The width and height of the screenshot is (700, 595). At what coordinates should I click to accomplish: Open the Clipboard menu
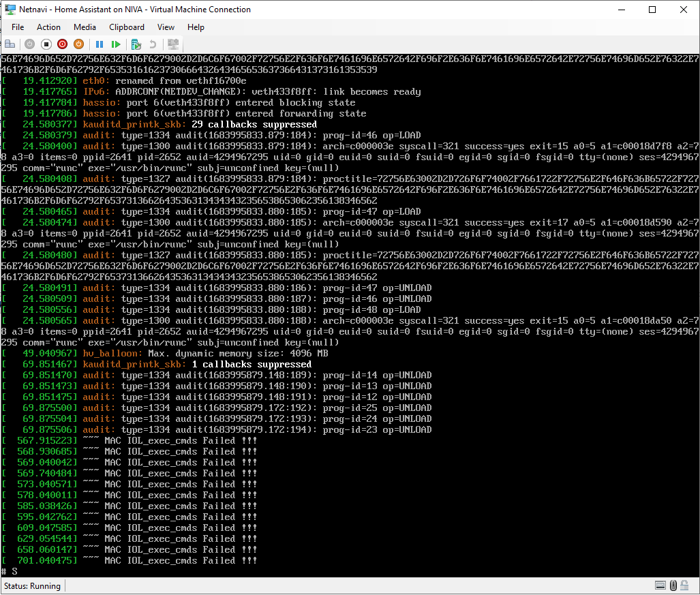click(x=126, y=27)
